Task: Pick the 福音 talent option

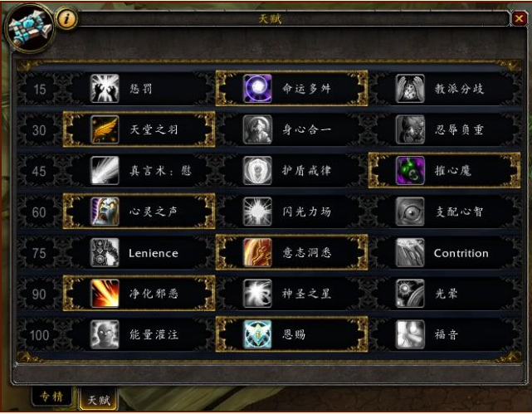Action: pos(445,334)
